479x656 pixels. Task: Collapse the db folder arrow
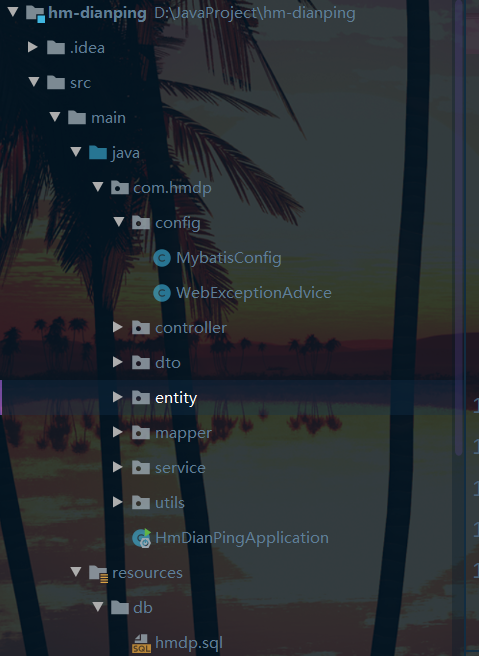(x=98, y=607)
